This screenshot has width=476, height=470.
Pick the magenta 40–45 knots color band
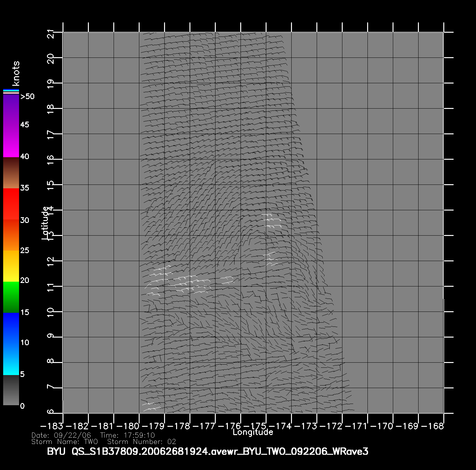click(x=11, y=141)
